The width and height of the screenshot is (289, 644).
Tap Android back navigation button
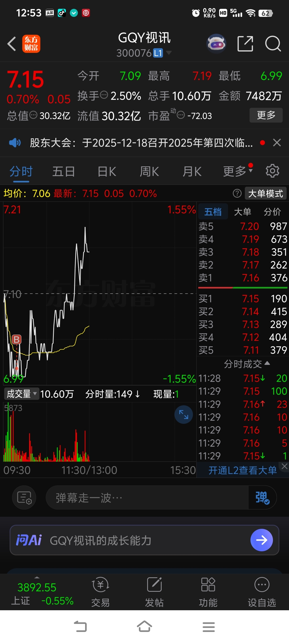80,627
